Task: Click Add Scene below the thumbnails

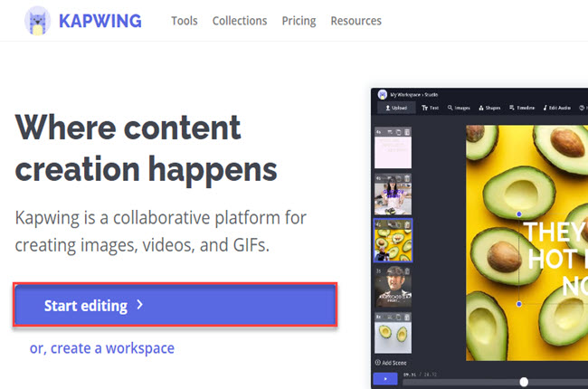Action: (x=391, y=363)
